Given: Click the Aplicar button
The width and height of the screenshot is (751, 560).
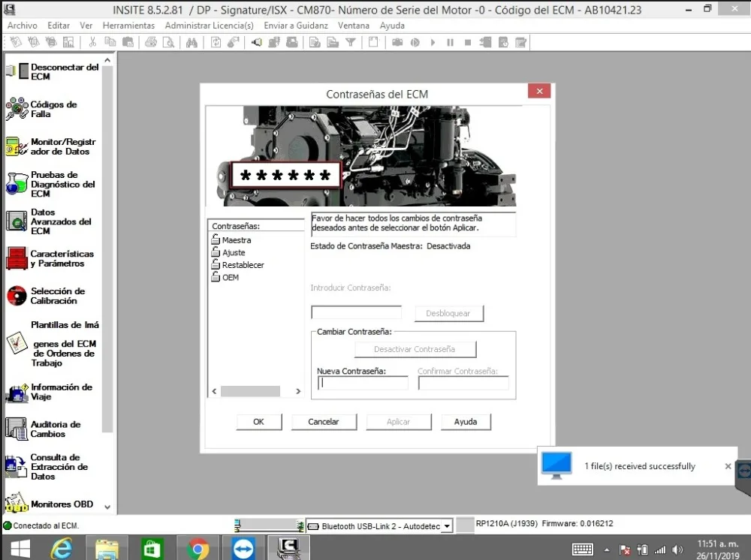Looking at the screenshot, I should click(399, 422).
